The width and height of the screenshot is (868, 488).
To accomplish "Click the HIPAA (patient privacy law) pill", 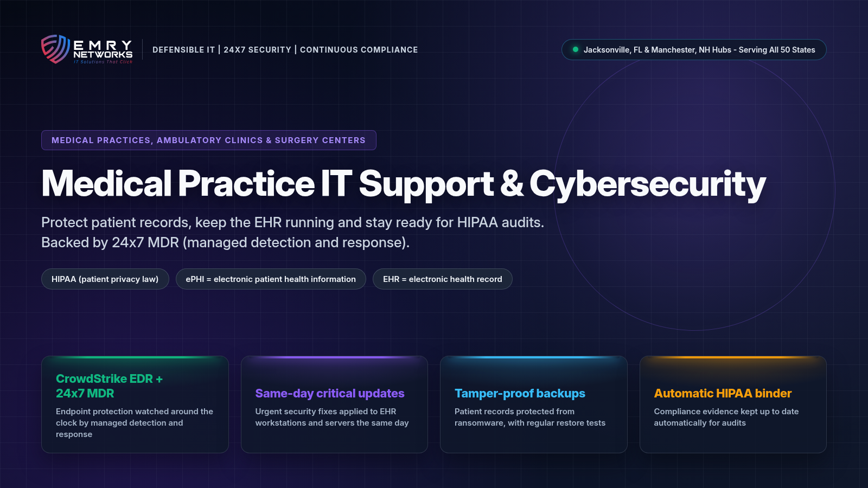I will coord(105,279).
